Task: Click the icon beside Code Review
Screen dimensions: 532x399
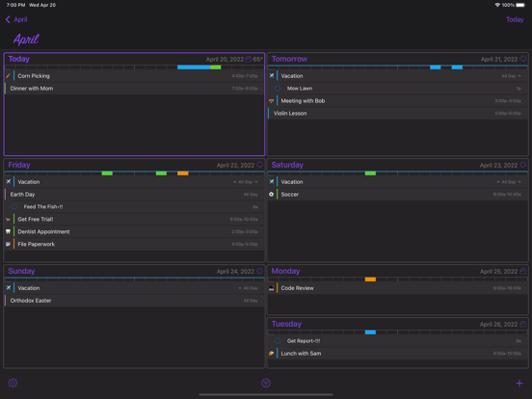Action: pos(272,288)
